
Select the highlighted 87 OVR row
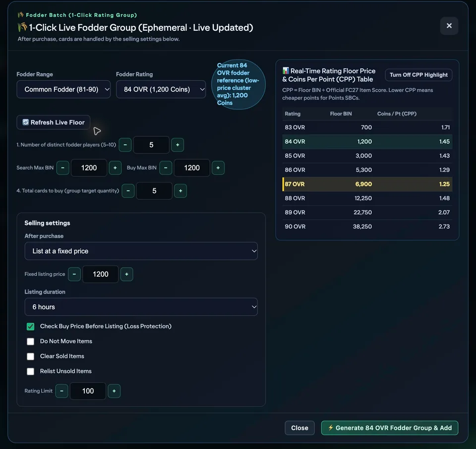click(x=367, y=184)
